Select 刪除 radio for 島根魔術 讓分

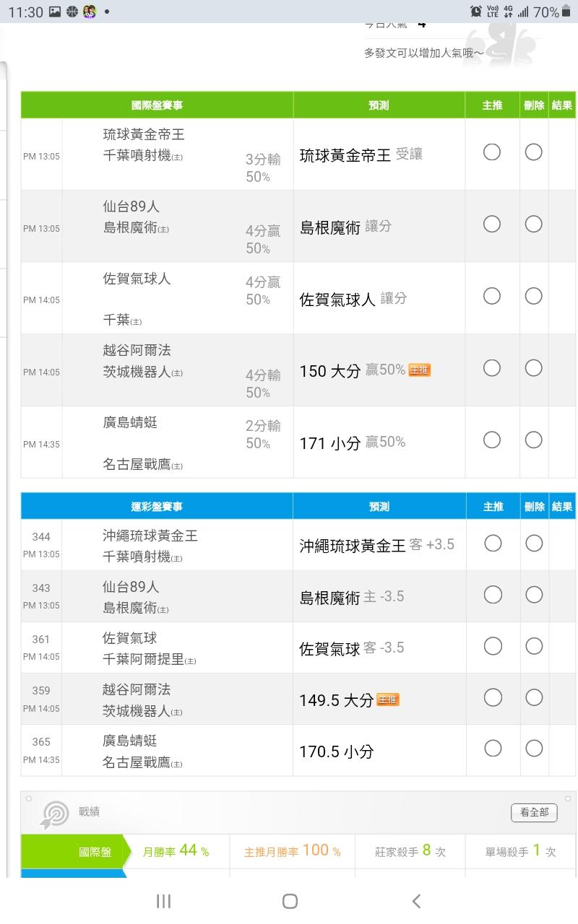[533, 225]
